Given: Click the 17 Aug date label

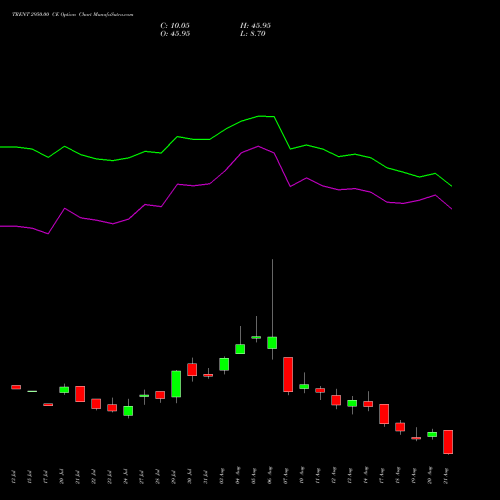Looking at the screenshot, I should click(x=382, y=476).
